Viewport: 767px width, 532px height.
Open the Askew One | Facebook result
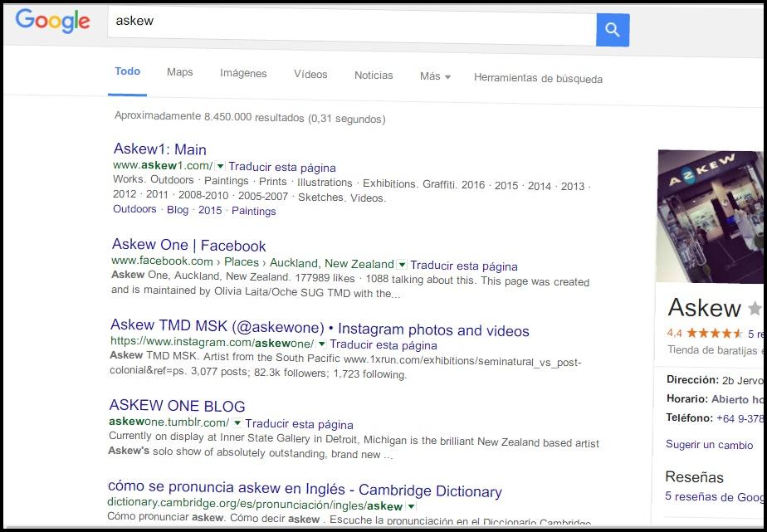pyautogui.click(x=188, y=245)
